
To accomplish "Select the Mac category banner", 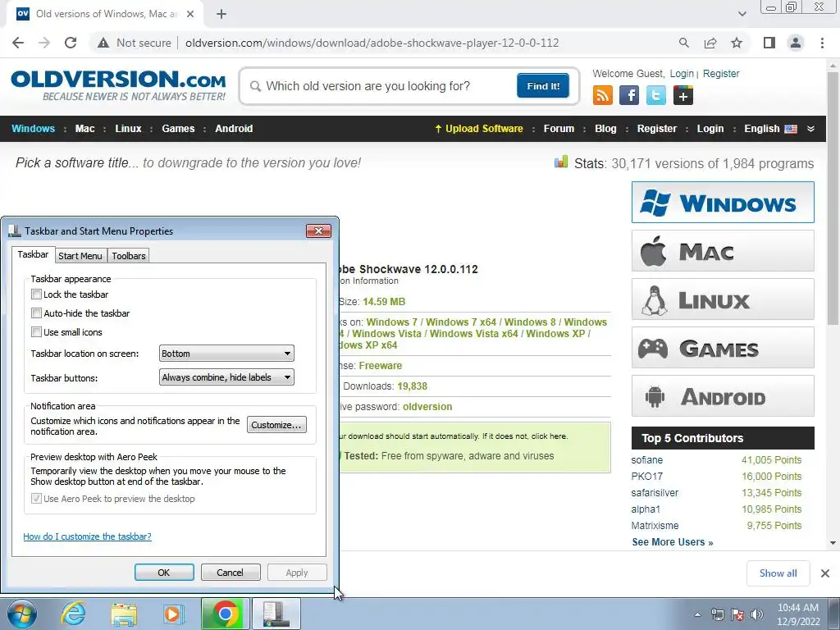I will [723, 251].
